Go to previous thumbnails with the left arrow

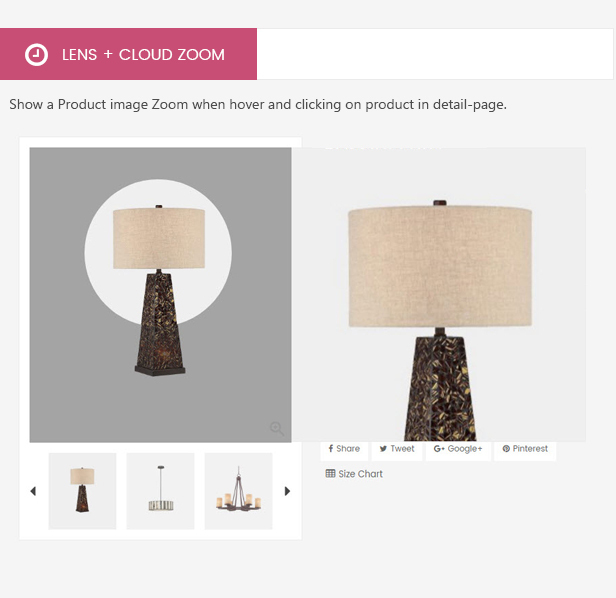pyautogui.click(x=33, y=491)
